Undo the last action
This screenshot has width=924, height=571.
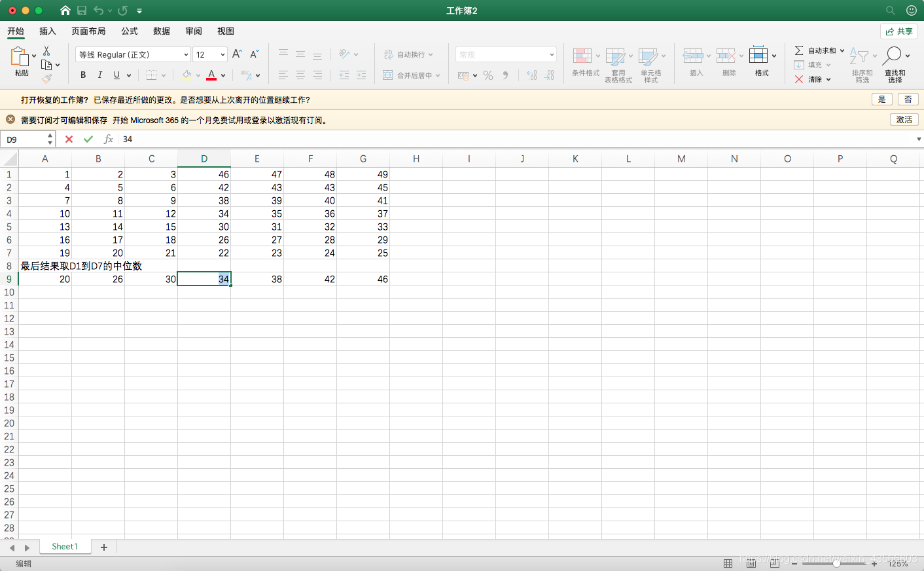point(98,10)
